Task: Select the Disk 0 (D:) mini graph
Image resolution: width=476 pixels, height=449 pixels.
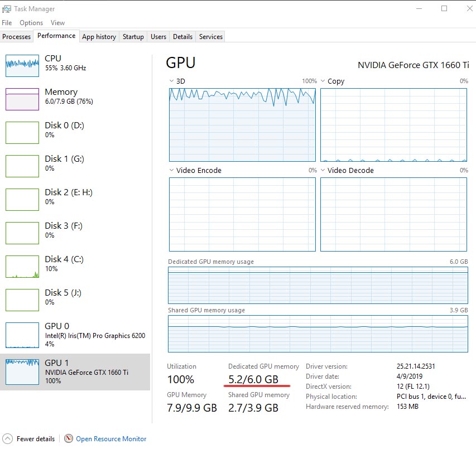Action: click(22, 133)
